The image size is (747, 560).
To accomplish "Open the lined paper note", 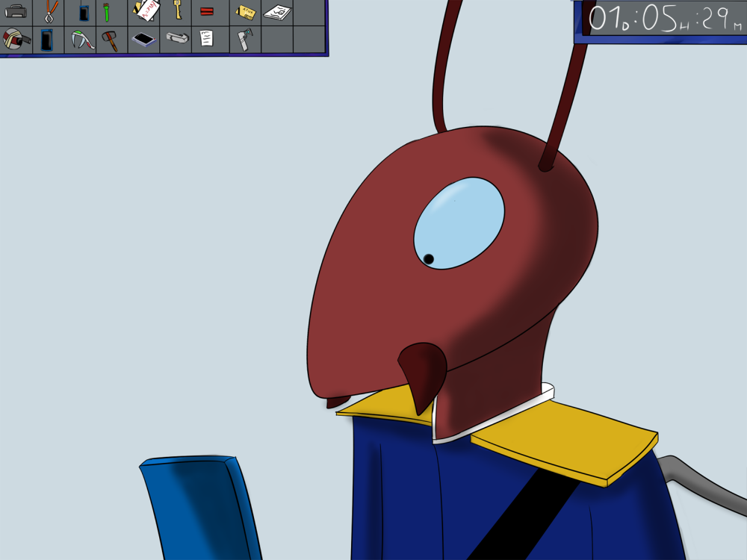I will click(x=206, y=38).
